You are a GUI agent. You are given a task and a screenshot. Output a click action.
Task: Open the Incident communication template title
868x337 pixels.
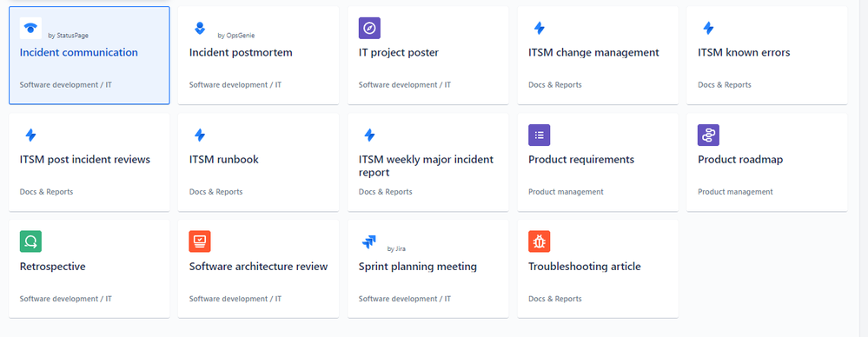(78, 53)
